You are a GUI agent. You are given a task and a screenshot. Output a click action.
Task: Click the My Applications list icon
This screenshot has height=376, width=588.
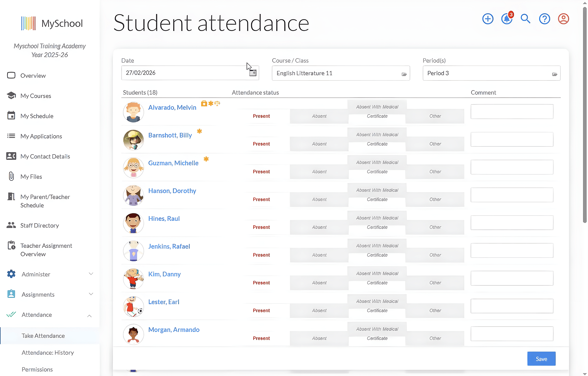11,136
